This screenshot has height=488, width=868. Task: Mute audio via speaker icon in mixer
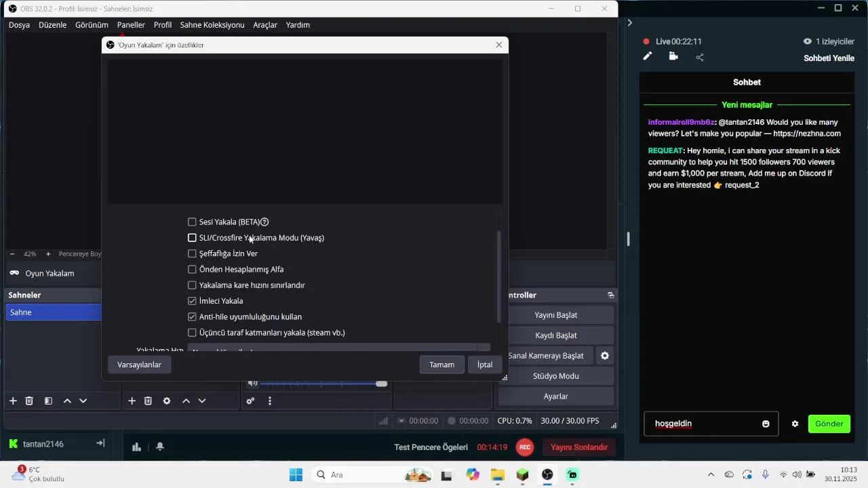tap(253, 384)
